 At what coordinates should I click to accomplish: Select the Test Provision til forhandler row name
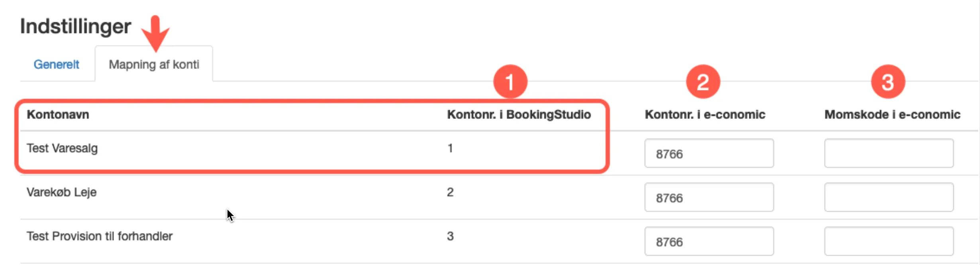[100, 236]
